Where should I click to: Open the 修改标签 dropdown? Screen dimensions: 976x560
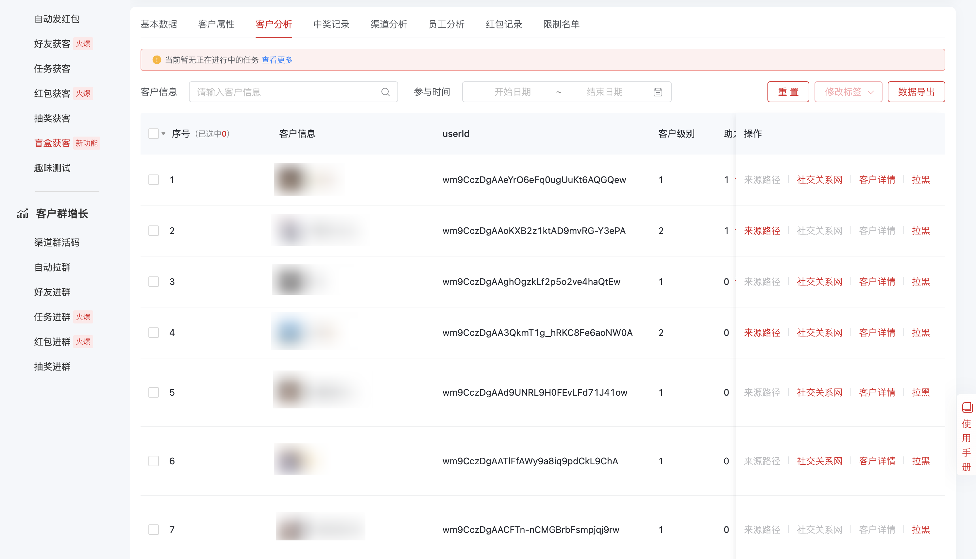coord(848,92)
